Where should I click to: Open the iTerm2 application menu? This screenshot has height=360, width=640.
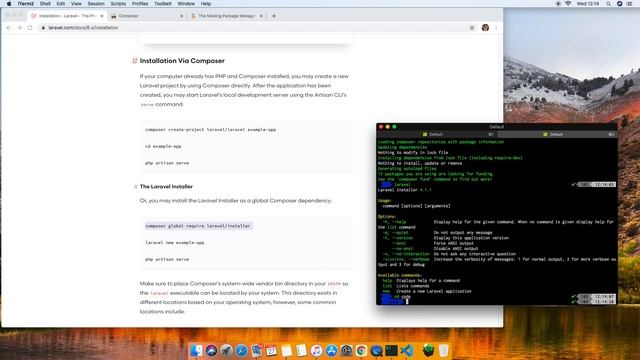point(26,4)
